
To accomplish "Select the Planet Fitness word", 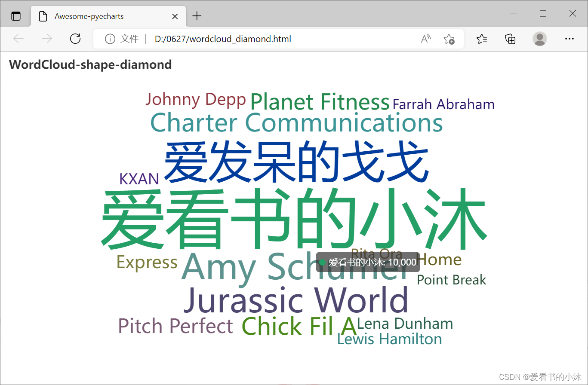I will pos(320,102).
